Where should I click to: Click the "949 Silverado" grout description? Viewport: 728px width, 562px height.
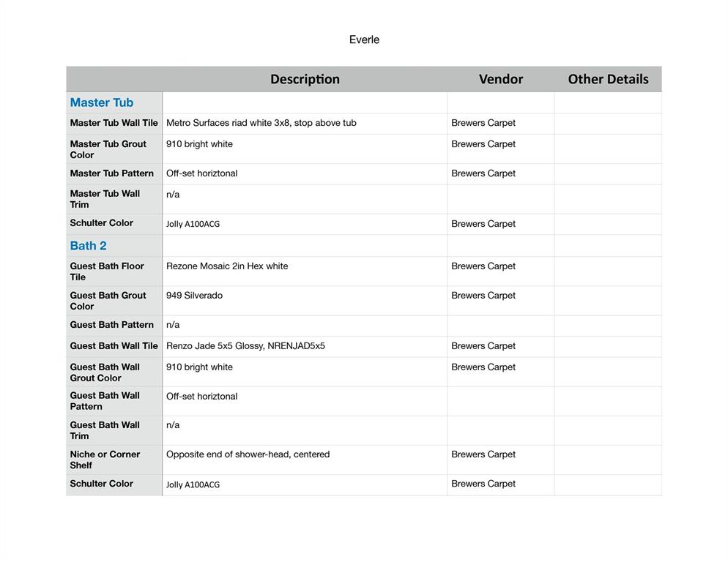coord(195,295)
